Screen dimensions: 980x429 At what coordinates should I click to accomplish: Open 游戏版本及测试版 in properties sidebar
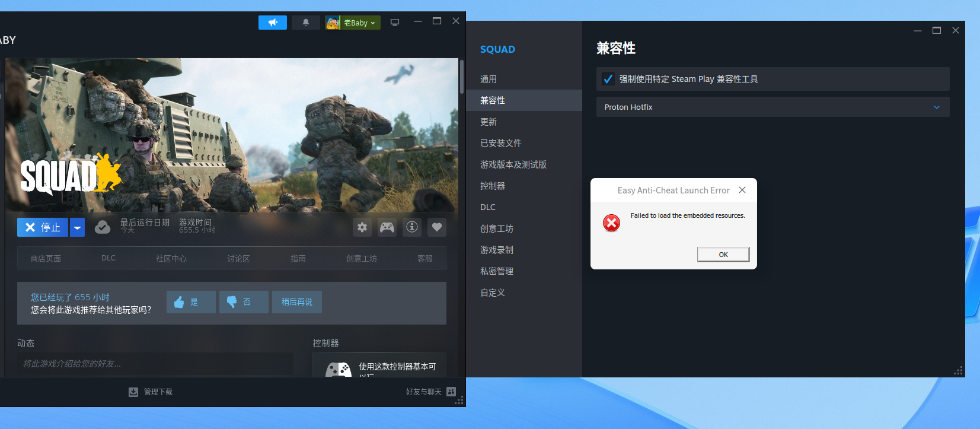coord(524,164)
